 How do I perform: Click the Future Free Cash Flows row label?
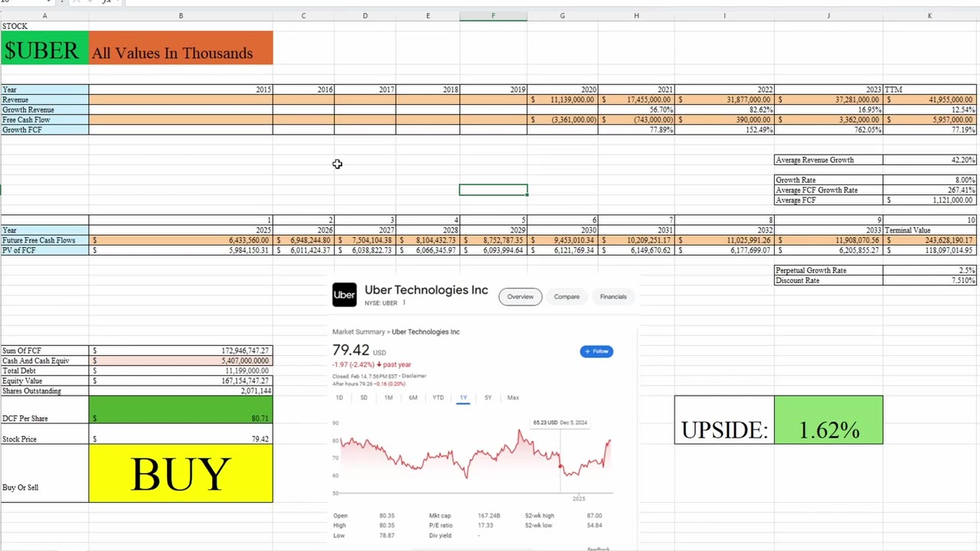(44, 240)
